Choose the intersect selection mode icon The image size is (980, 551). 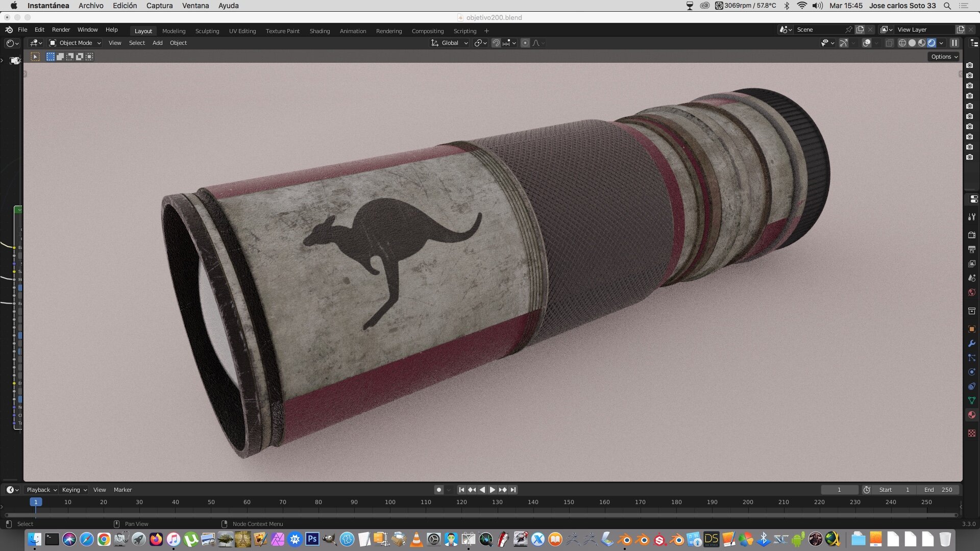(x=89, y=57)
